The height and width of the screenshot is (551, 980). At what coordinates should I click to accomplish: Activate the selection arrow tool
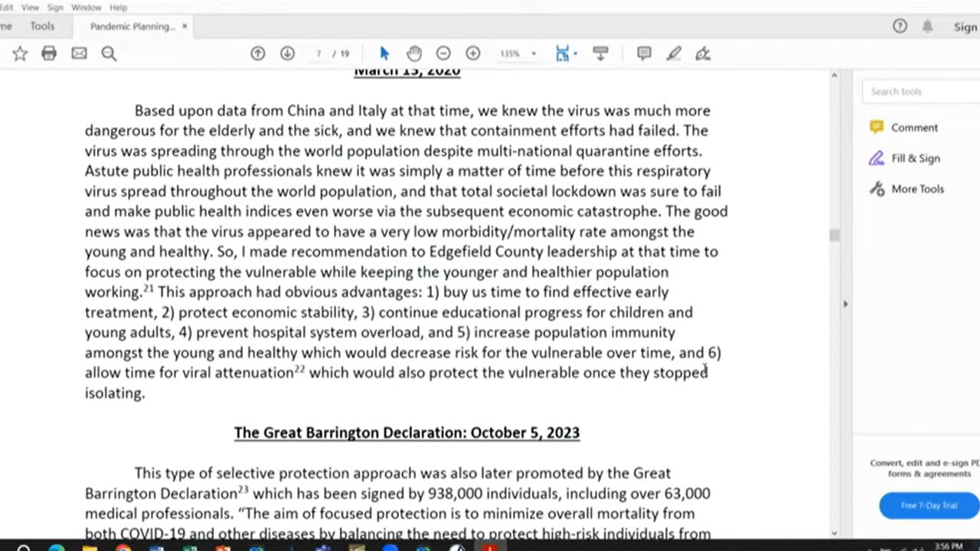pos(384,54)
